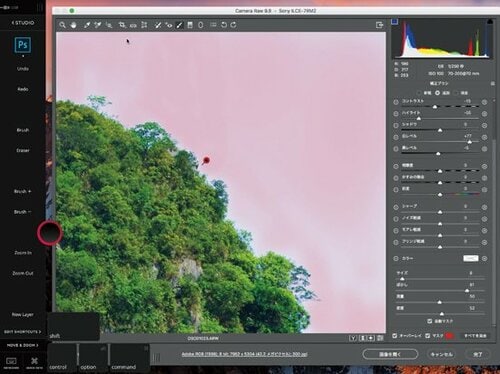Toggle the オーバーレイ checkbox
500x374 pixels.
[x=395, y=336]
